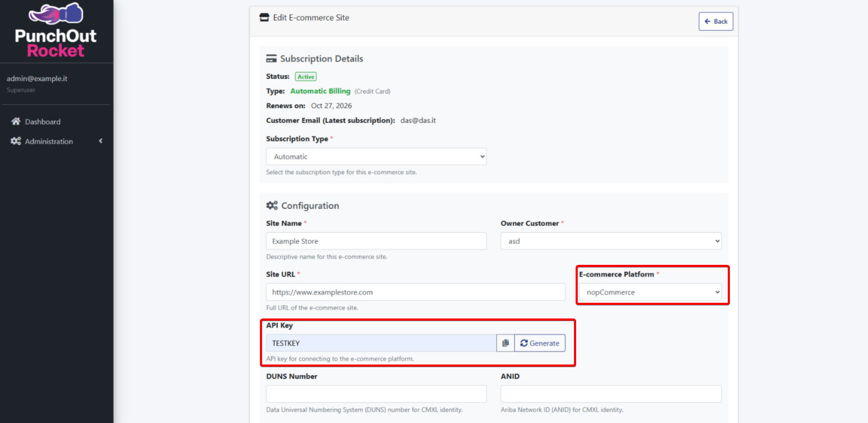Click the DUNS Number help text
Image resolution: width=868 pixels, height=423 pixels.
(364, 410)
